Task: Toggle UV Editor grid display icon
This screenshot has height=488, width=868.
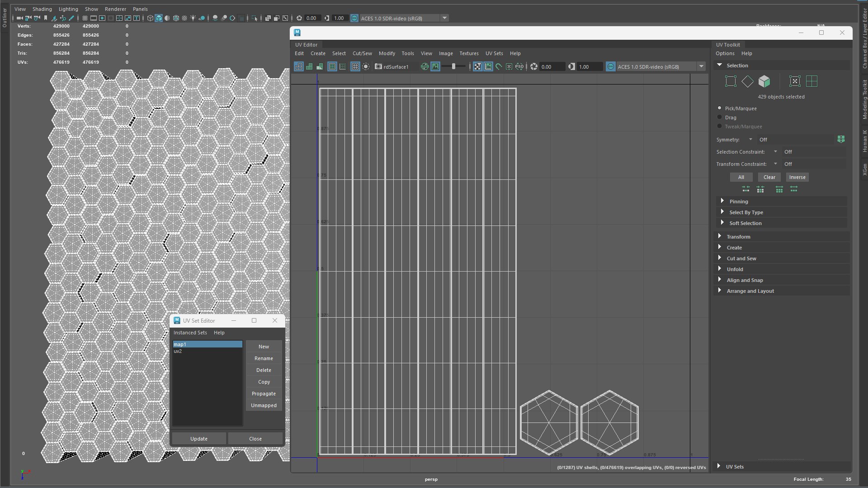Action: pyautogui.click(x=355, y=66)
